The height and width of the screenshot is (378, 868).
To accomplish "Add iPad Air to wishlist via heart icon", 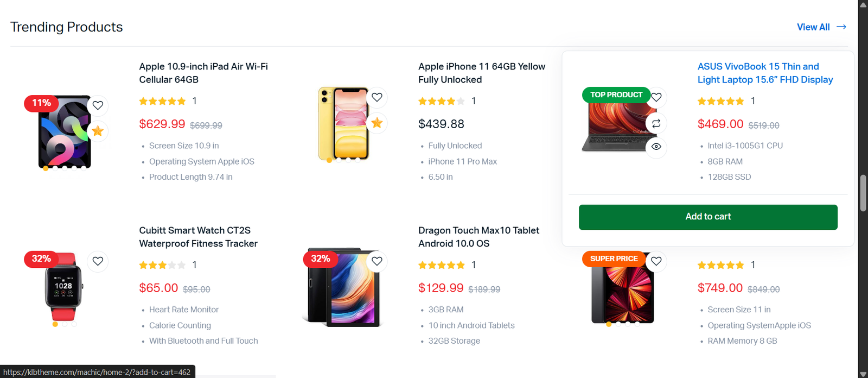I will point(98,105).
